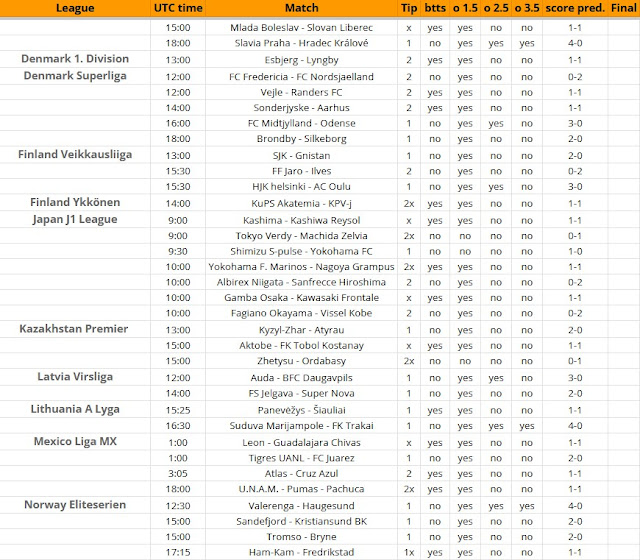Click the 17:15 time for Ham-Kam match
The height and width of the screenshot is (560, 640).
(x=178, y=552)
